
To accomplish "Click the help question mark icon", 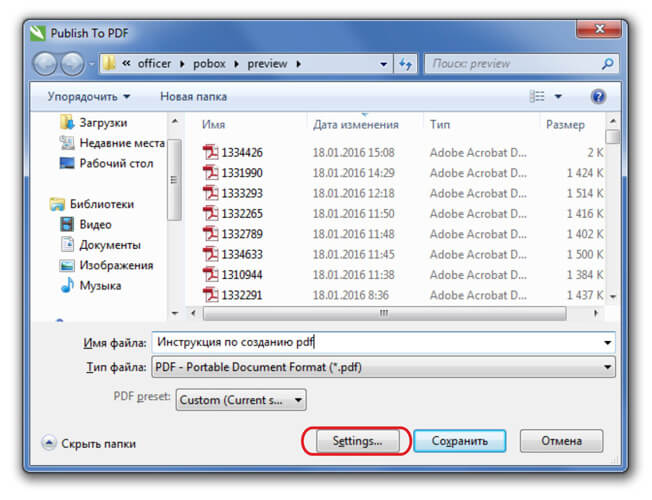I will [598, 97].
